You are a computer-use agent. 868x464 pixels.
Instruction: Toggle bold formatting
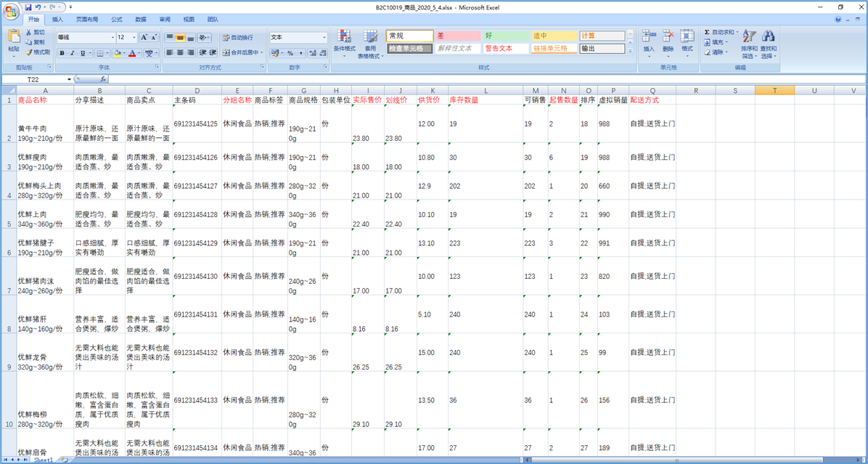coord(62,53)
